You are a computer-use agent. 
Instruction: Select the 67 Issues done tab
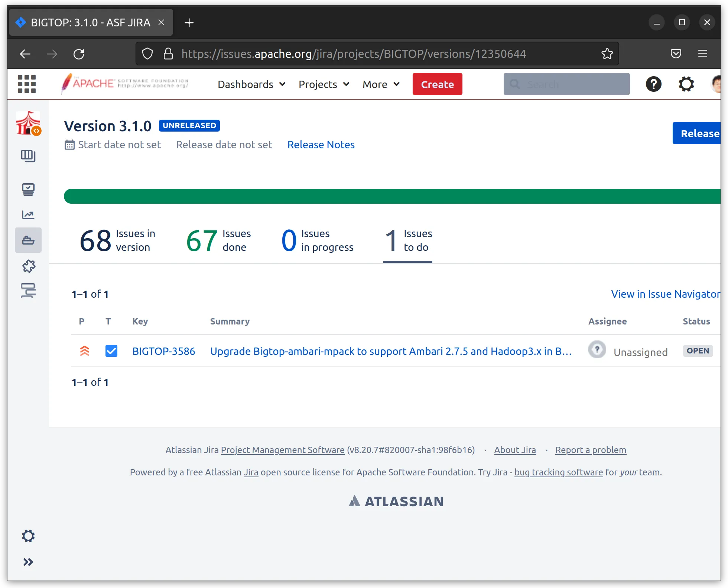click(x=218, y=240)
